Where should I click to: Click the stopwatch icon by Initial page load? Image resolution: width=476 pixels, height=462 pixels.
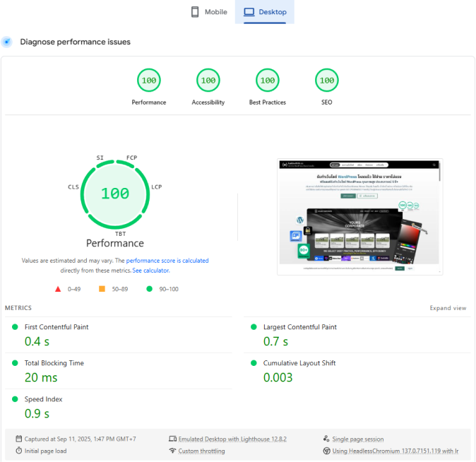pyautogui.click(x=19, y=451)
